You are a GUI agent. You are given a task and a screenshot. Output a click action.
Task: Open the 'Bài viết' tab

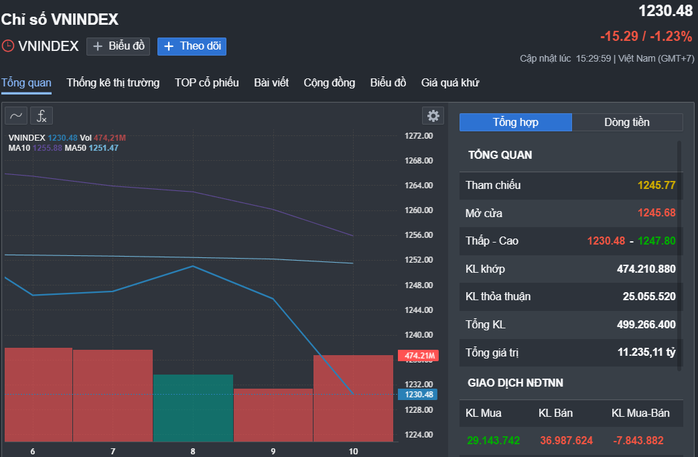pyautogui.click(x=271, y=83)
